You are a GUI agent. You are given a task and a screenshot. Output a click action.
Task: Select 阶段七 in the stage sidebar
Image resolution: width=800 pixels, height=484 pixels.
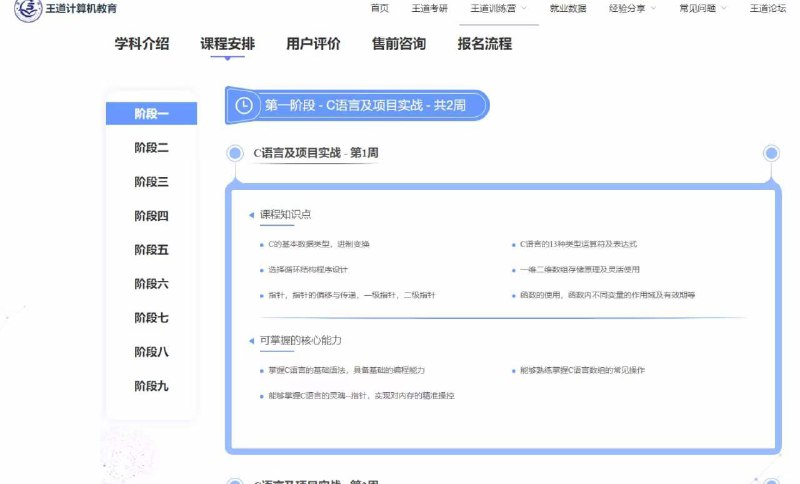152,318
